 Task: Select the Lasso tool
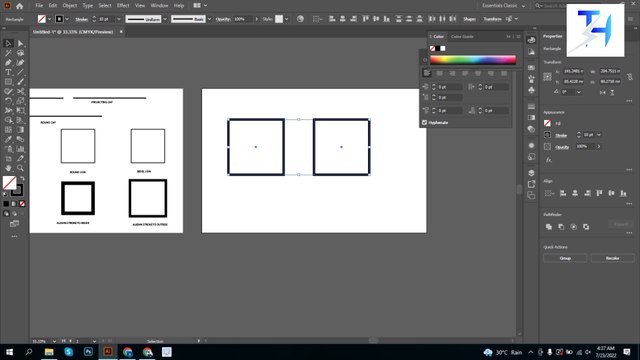click(x=20, y=53)
